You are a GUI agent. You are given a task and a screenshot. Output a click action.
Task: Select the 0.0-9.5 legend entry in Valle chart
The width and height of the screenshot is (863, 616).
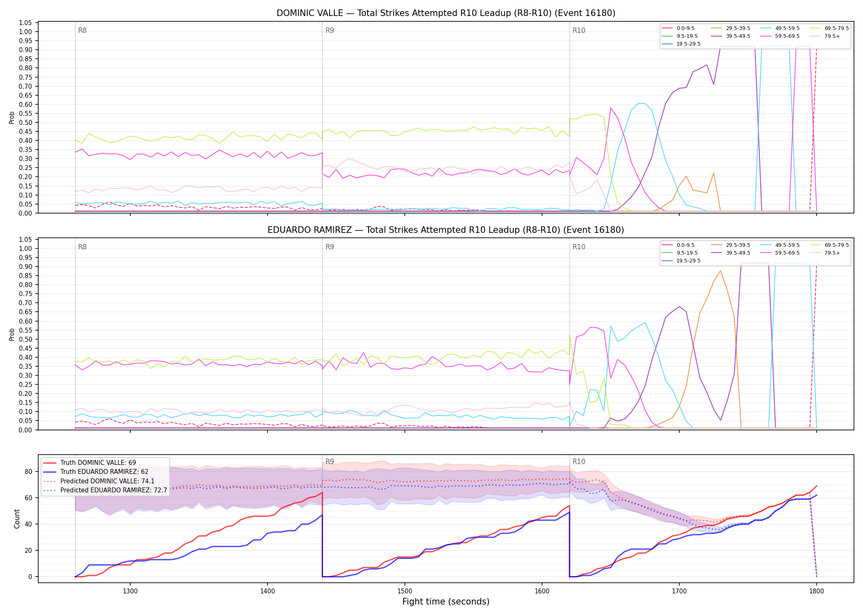(678, 28)
